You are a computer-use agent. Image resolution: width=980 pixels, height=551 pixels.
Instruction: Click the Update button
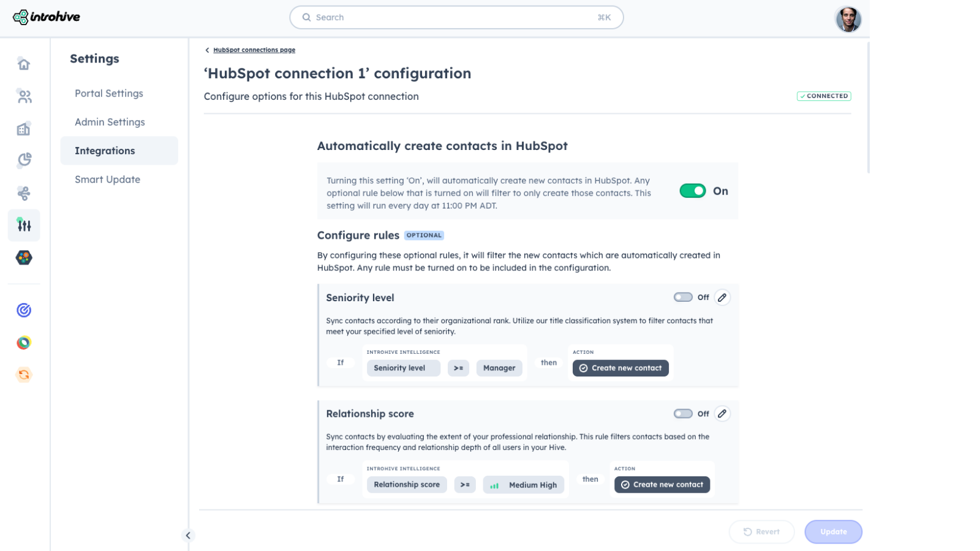click(833, 532)
